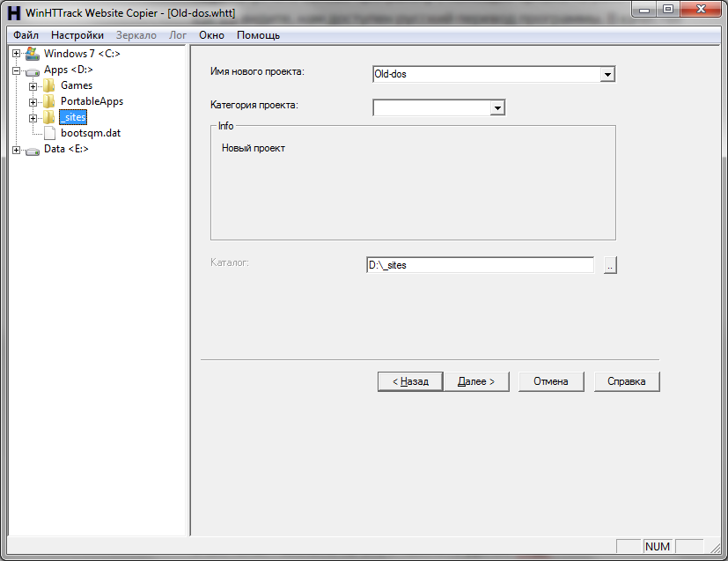Viewport: 728px width, 561px height.
Task: Click the Apps D: drive icon
Action: coord(33,71)
